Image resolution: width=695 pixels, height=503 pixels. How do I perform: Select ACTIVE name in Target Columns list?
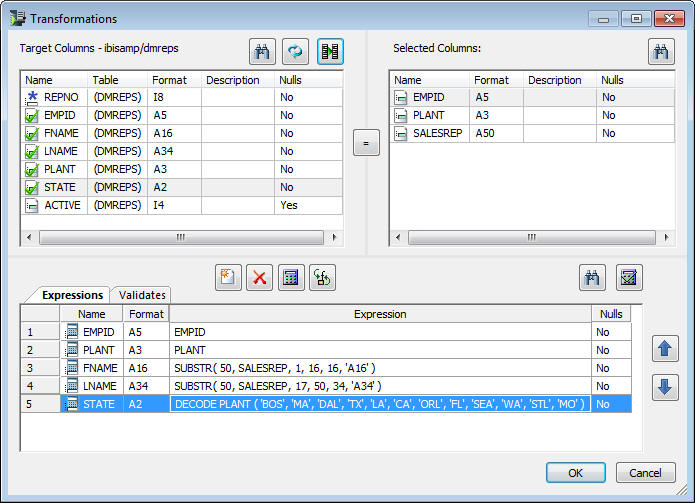62,205
